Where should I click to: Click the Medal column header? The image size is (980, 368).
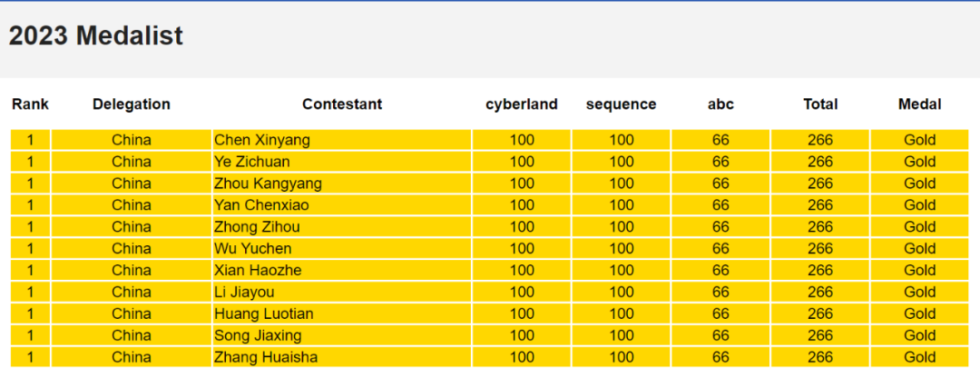[919, 104]
